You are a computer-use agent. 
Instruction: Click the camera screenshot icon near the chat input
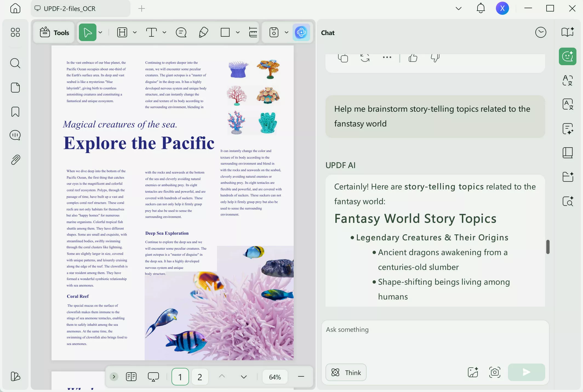[495, 372]
